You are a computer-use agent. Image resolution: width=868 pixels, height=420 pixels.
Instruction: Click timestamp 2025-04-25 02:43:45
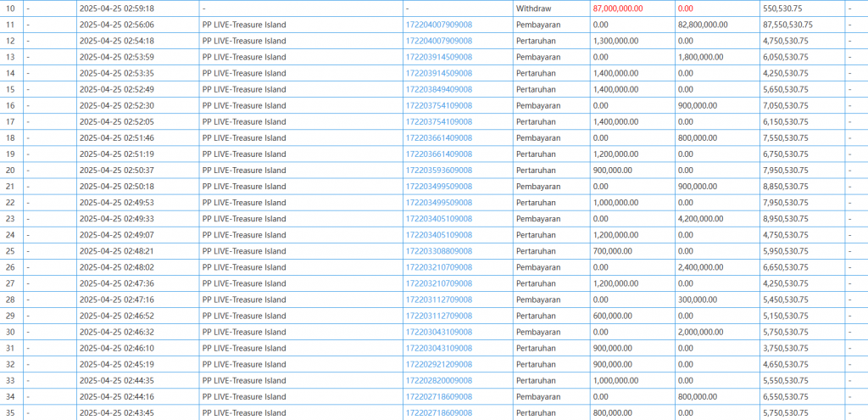117,413
